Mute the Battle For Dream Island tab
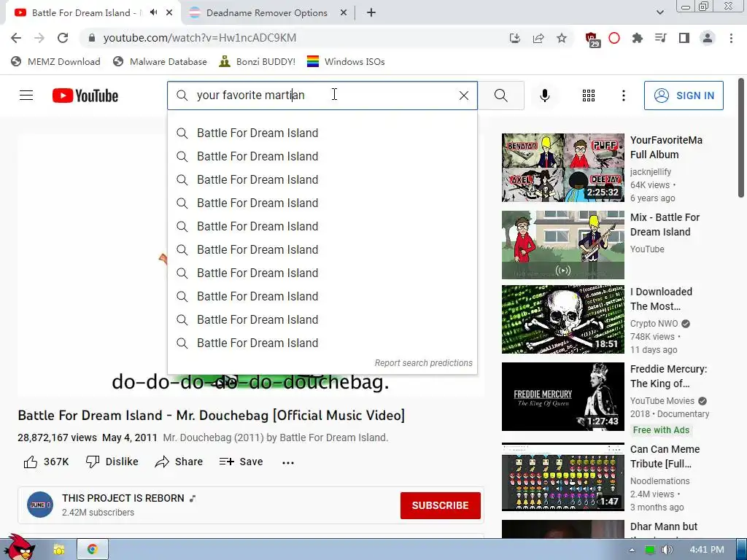 coord(153,12)
